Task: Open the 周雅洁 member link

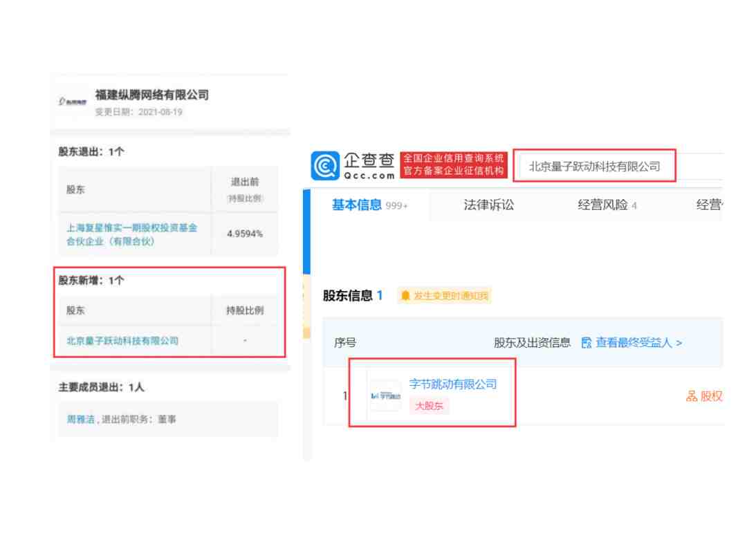Action: pyautogui.click(x=80, y=419)
